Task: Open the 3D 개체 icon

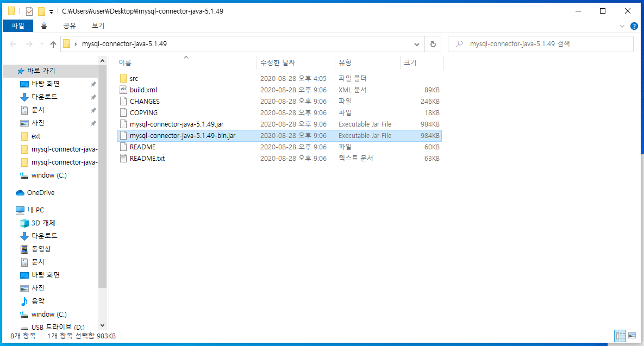Action: point(24,223)
